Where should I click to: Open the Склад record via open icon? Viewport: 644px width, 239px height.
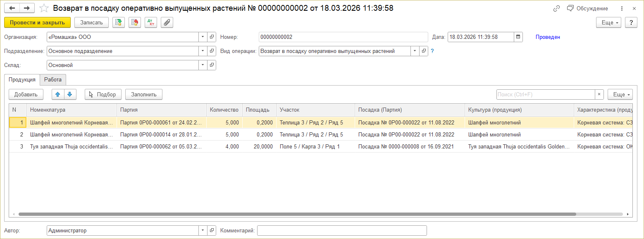[212, 65]
